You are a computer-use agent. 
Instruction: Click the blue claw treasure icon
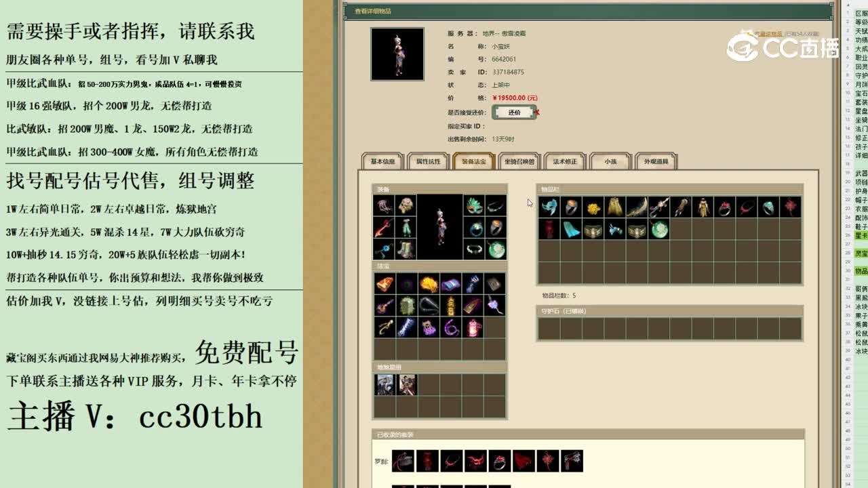(x=473, y=284)
